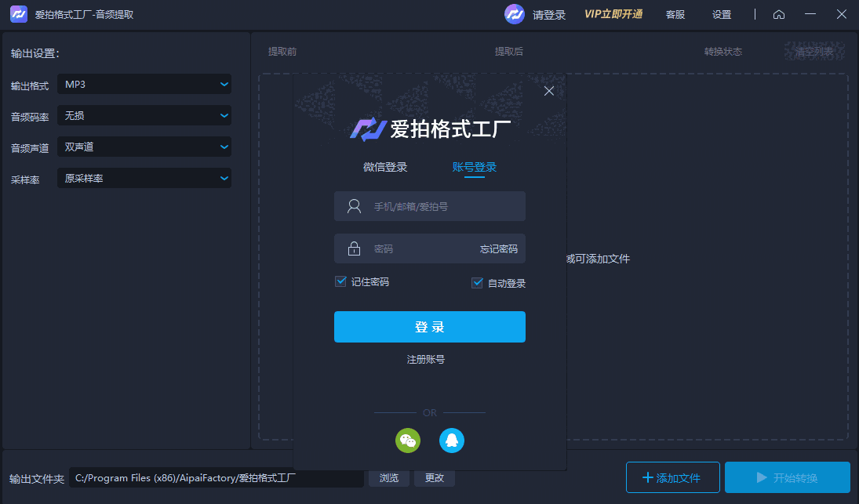The width and height of the screenshot is (859, 504).
Task: Close the login dialog with the X
Action: click(x=548, y=90)
